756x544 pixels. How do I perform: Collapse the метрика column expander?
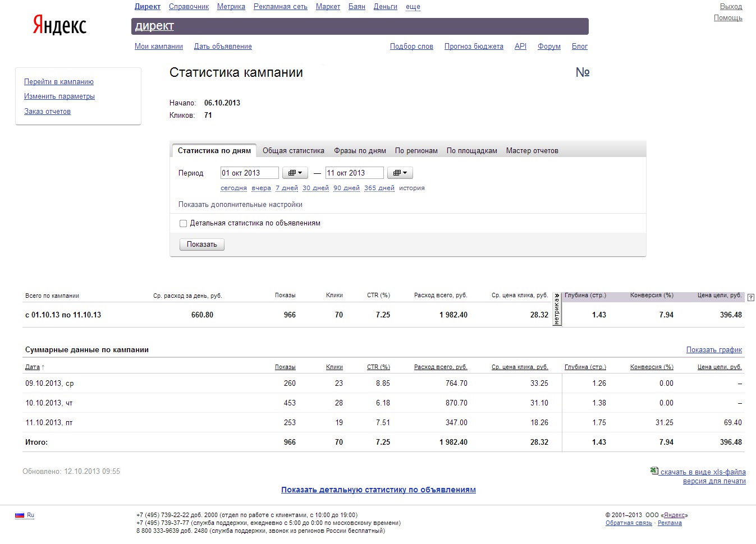click(557, 309)
